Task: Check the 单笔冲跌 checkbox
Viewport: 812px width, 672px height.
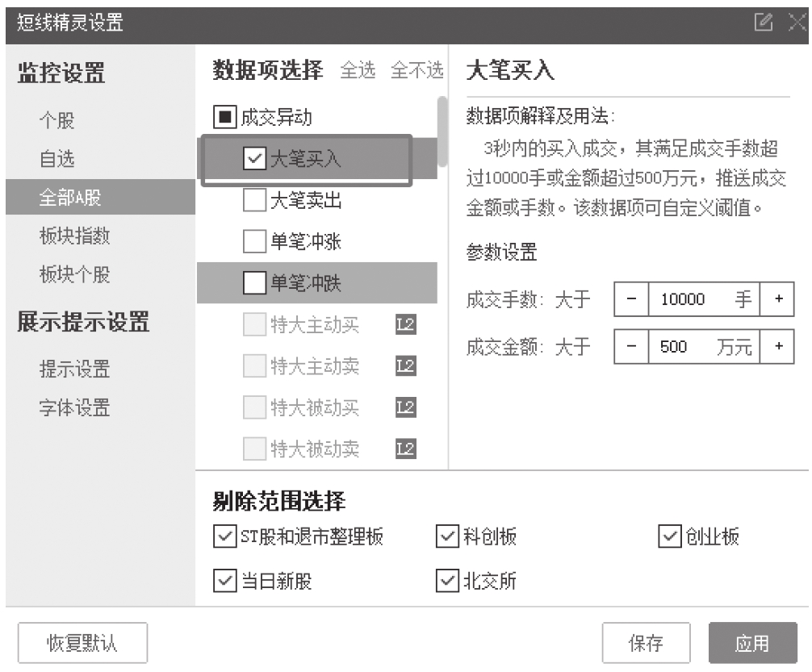Action: 255,282
